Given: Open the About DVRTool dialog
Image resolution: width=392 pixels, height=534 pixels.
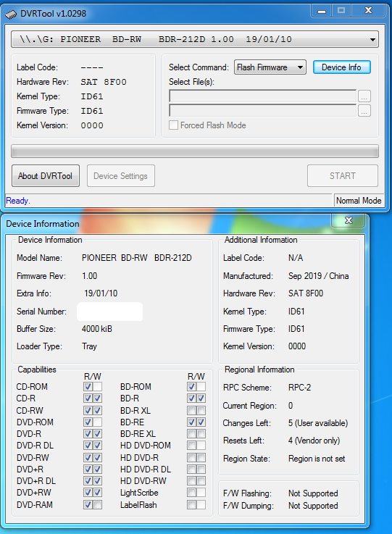Looking at the screenshot, I should (x=46, y=176).
